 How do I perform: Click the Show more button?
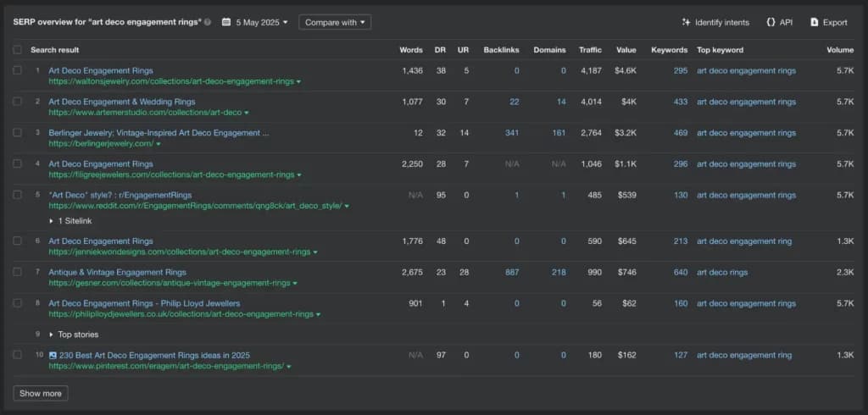pyautogui.click(x=41, y=394)
